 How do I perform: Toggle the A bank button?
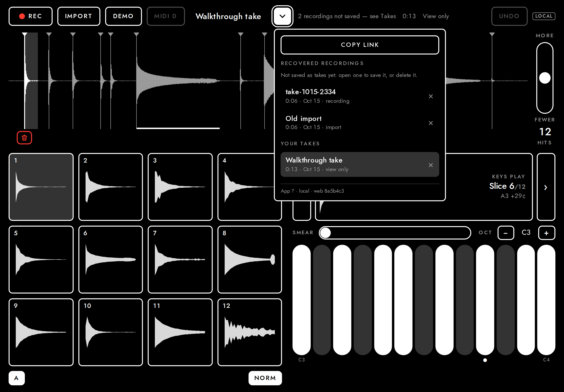coord(17,378)
